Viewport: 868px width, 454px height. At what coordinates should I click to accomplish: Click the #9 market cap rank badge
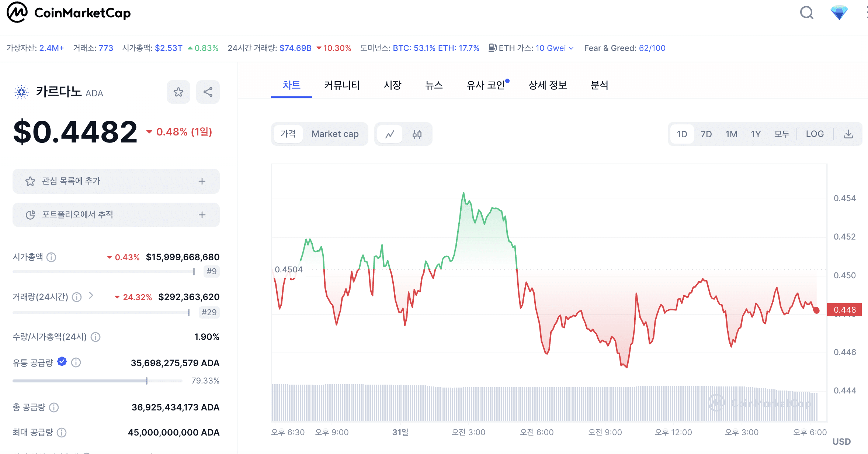point(212,272)
